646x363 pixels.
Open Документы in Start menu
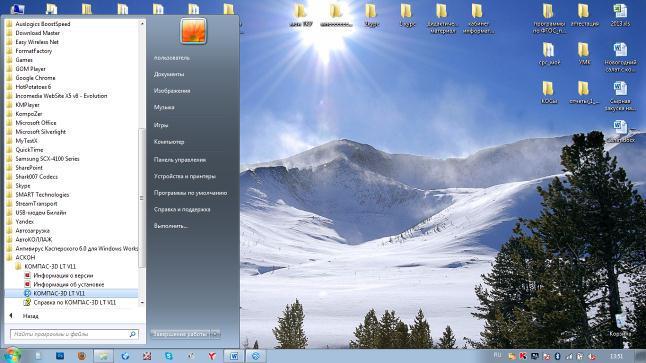click(169, 74)
